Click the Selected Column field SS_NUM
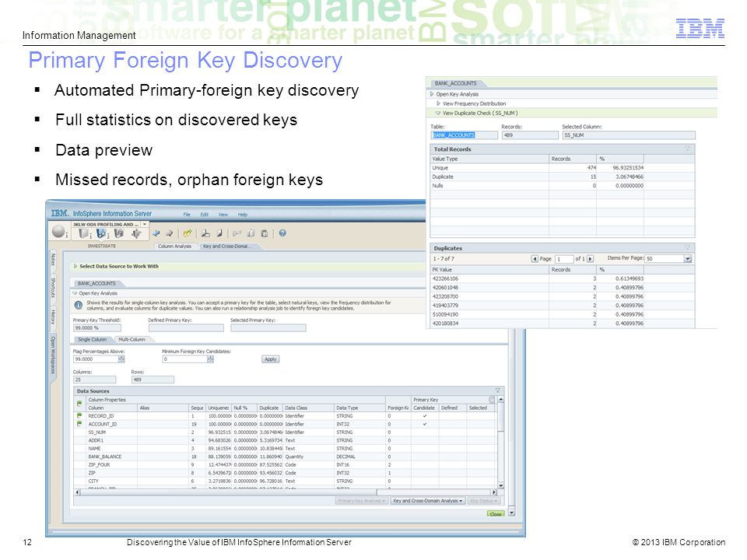The image size is (747, 560). (x=629, y=135)
